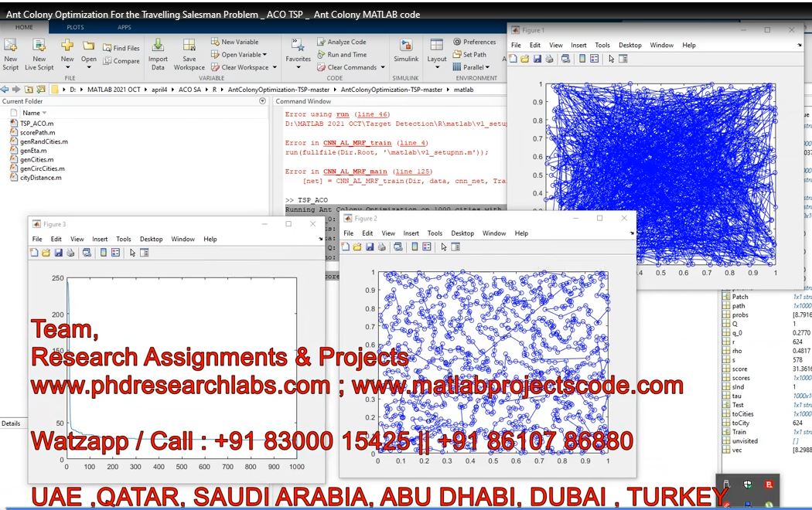The image size is (812, 510).
Task: Click the browse for folder icon
Action: click(x=41, y=90)
